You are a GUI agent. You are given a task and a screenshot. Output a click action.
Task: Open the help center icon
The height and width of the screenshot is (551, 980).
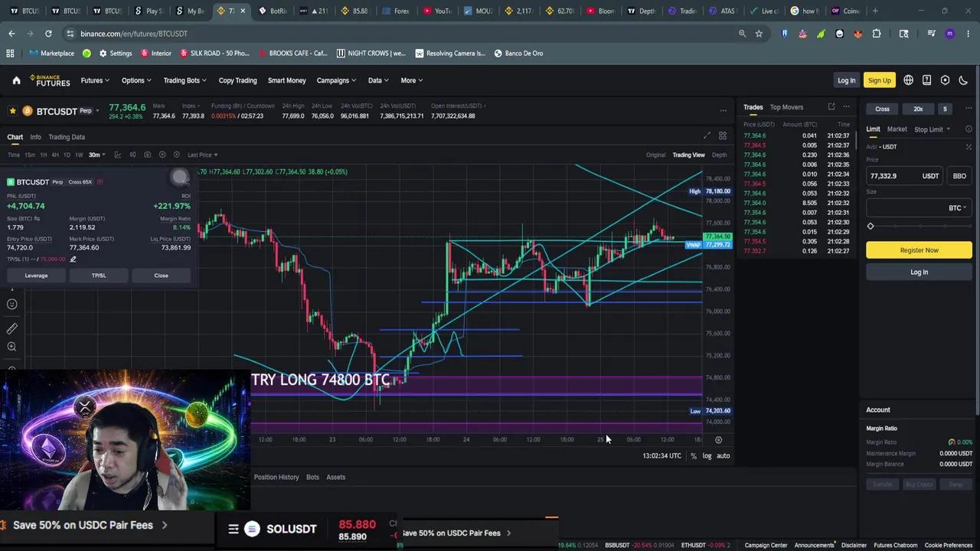click(x=926, y=80)
